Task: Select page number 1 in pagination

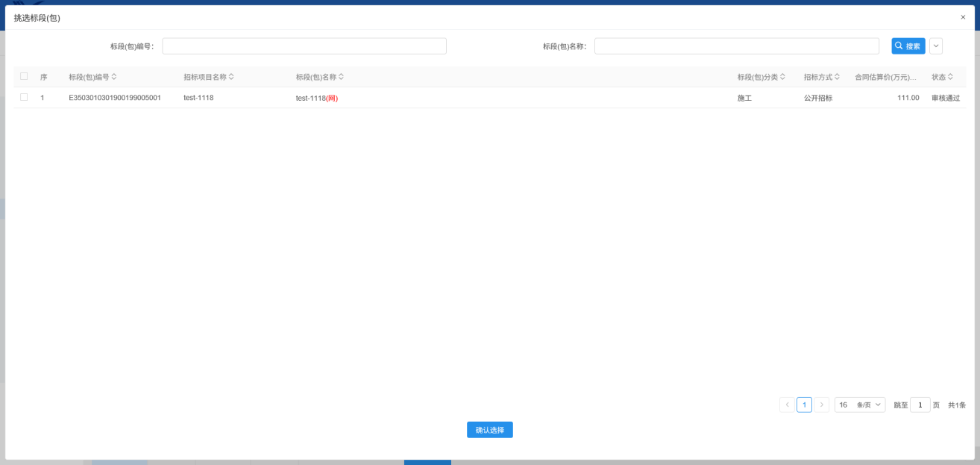Action: [804, 405]
